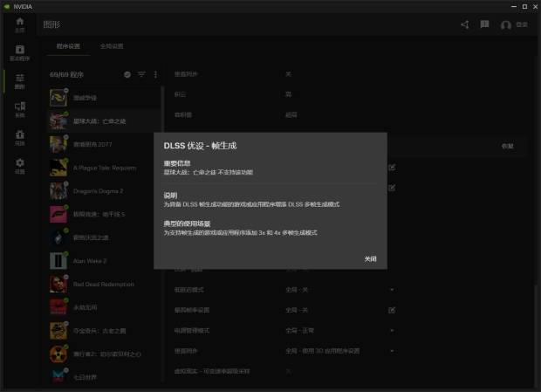Open the System section in sidebar

pos(20,110)
